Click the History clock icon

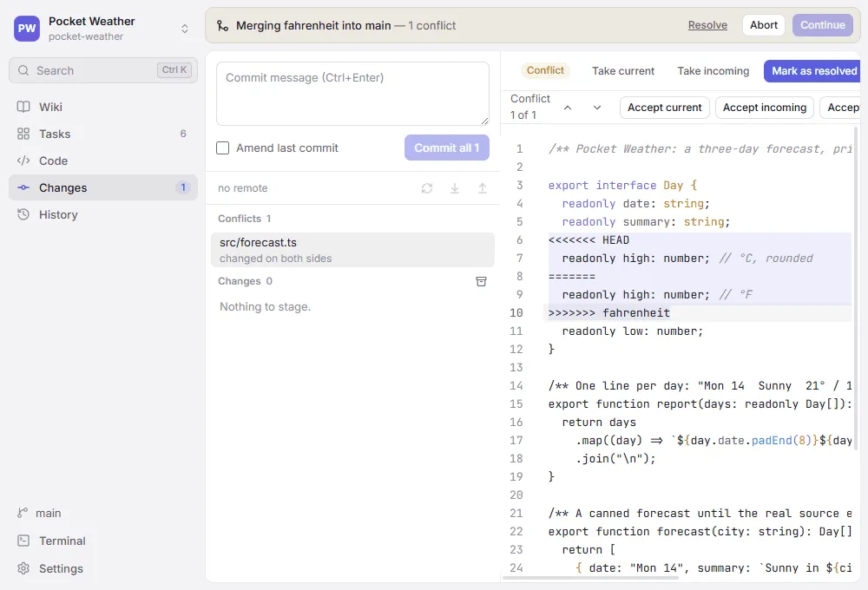pos(23,215)
